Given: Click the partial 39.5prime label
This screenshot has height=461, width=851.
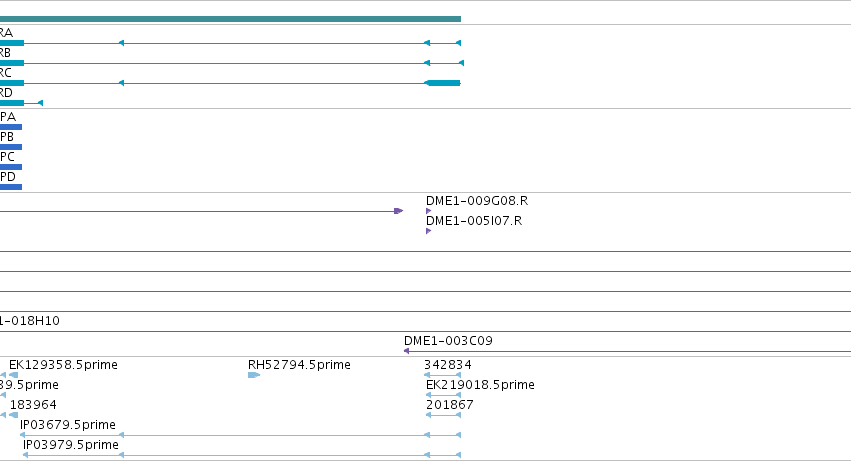Looking at the screenshot, I should tap(29, 385).
